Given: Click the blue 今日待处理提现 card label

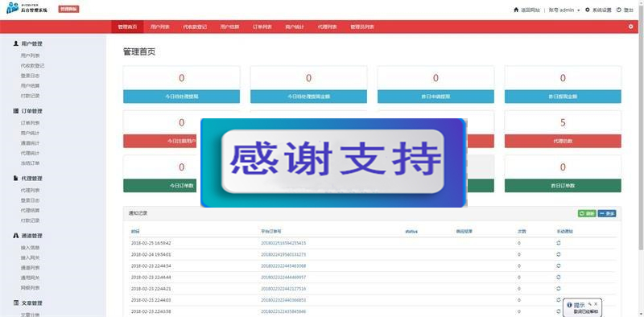Looking at the screenshot, I should tap(182, 97).
